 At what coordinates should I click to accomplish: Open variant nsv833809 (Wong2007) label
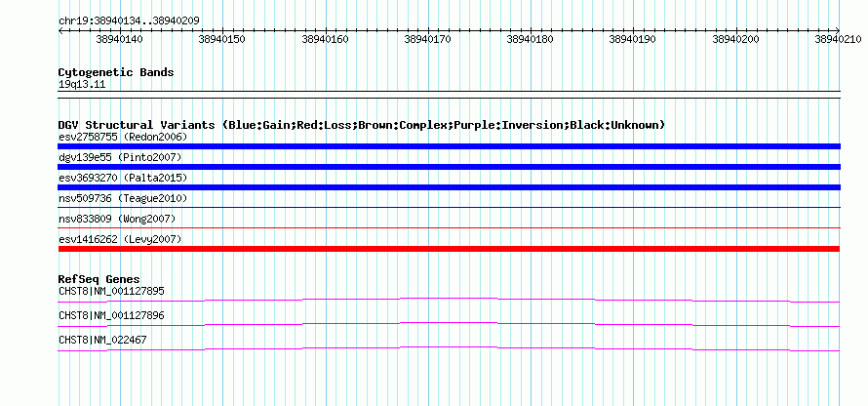[117, 219]
